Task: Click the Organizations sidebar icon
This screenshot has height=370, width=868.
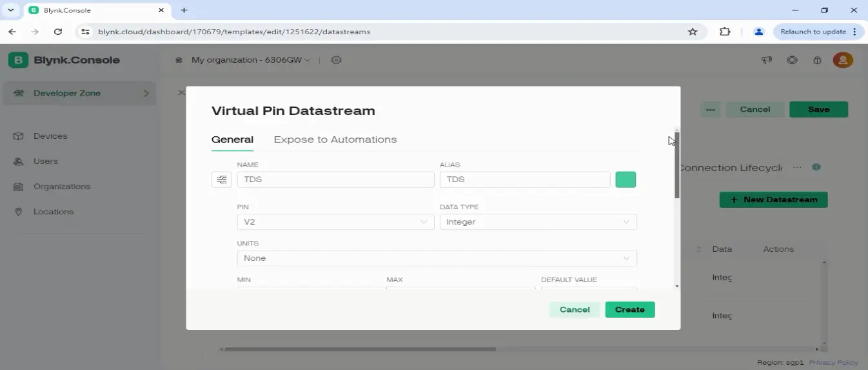Action: (19, 187)
